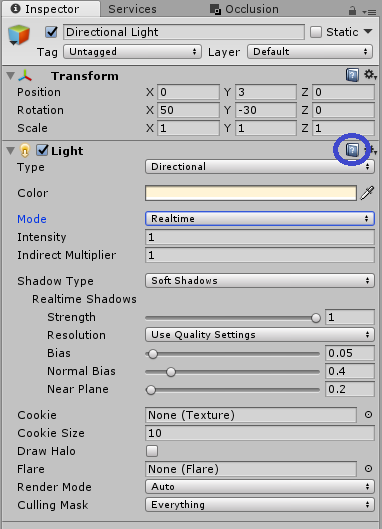The image size is (382, 529).
Task: Click the Bias value field 0.05
Action: (x=350, y=353)
